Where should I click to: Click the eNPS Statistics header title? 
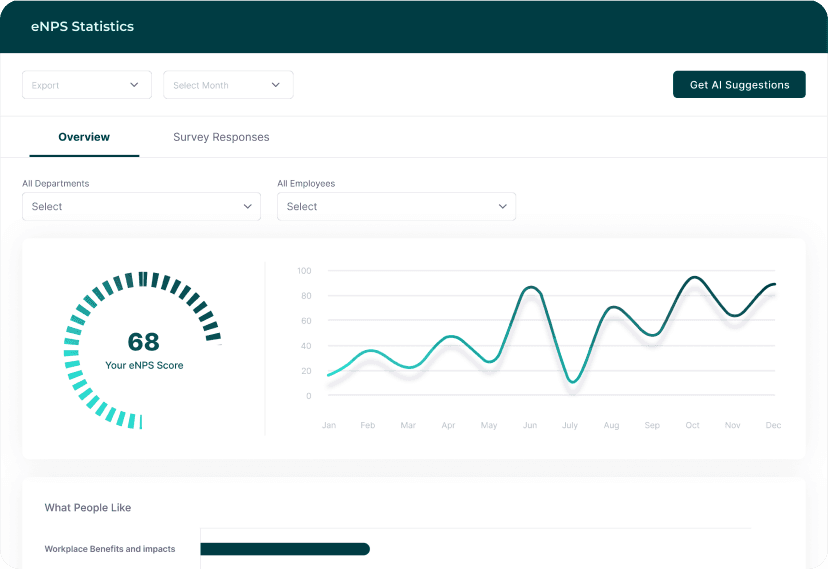tap(82, 27)
